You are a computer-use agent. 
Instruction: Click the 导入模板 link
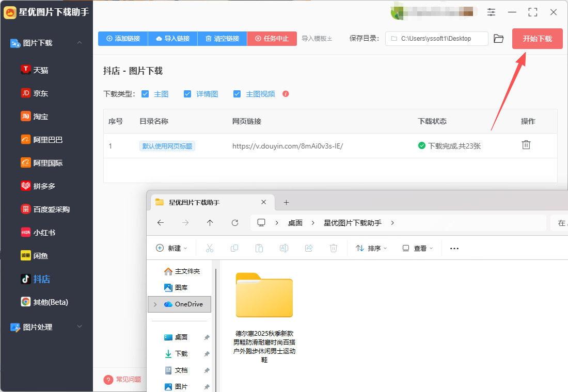coord(317,38)
